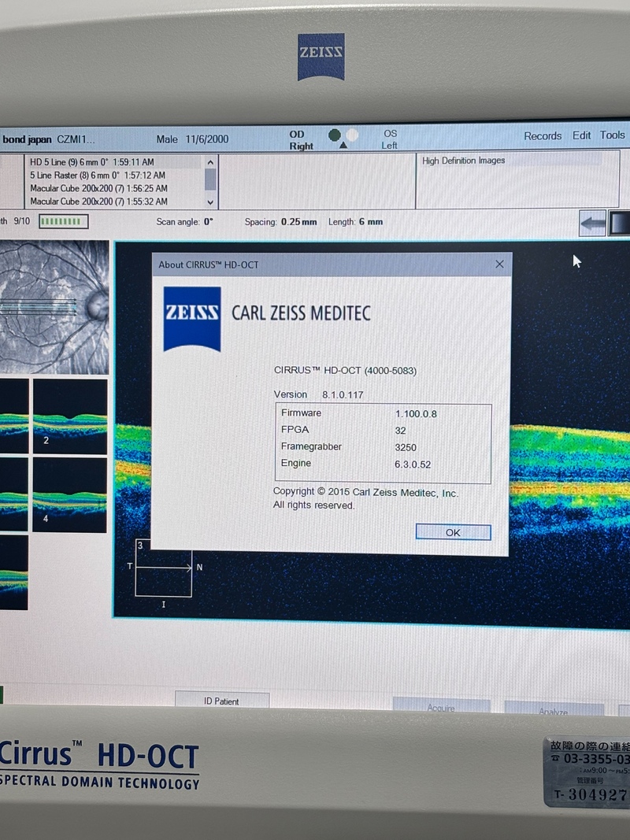Open the Records menu
The image size is (630, 840).
[x=543, y=136]
